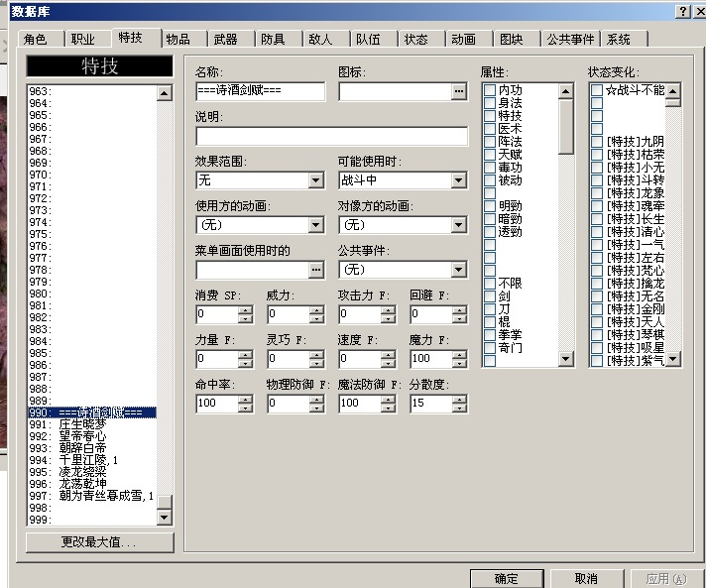
Task: Go to the 敌人 tab
Action: click(326, 40)
